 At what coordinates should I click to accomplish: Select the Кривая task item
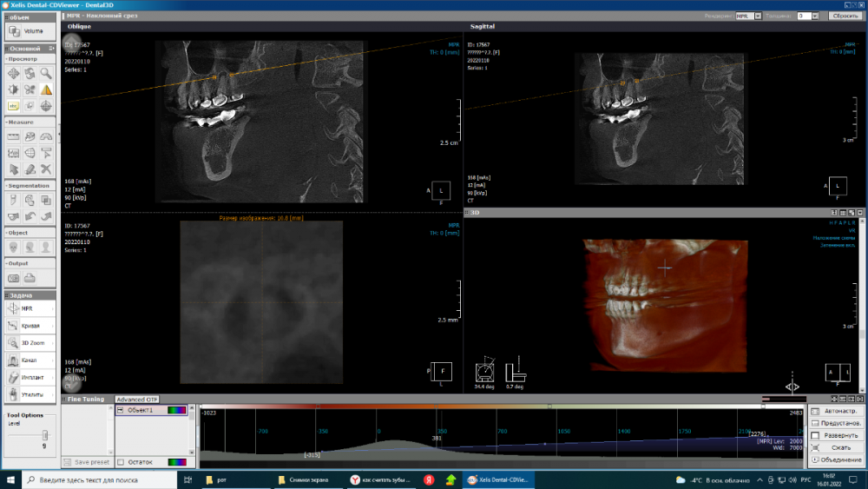pos(30,326)
